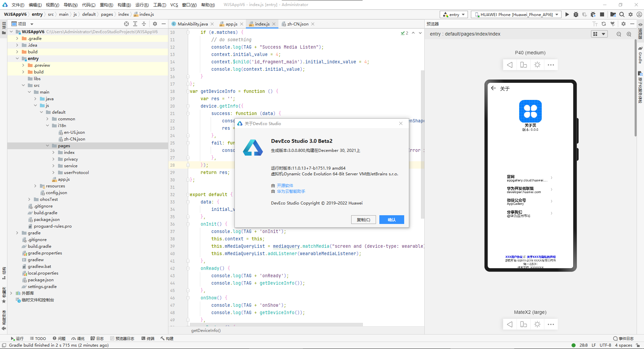This screenshot has width=644, height=349.
Task: Toggle fold of export default at line 32
Action: click(188, 194)
